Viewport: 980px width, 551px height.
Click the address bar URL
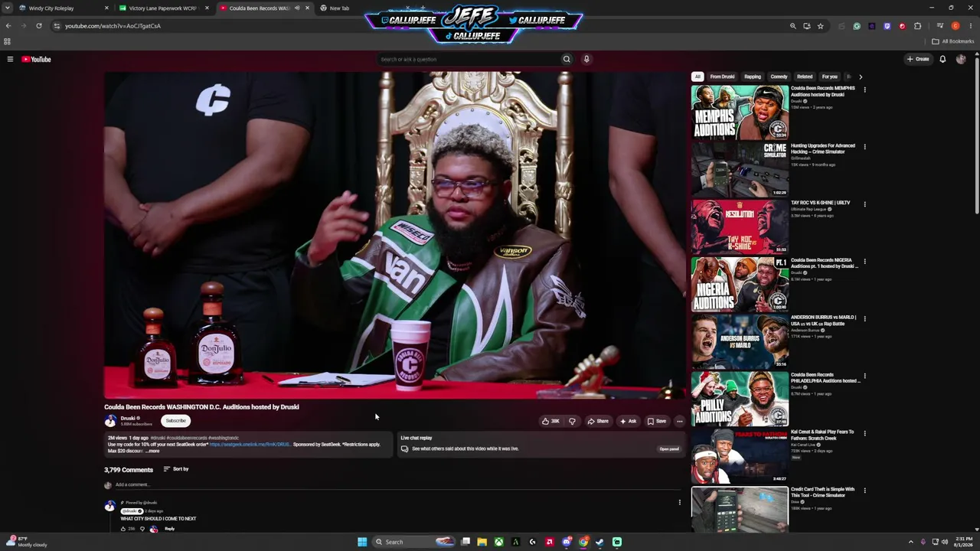[x=113, y=26]
